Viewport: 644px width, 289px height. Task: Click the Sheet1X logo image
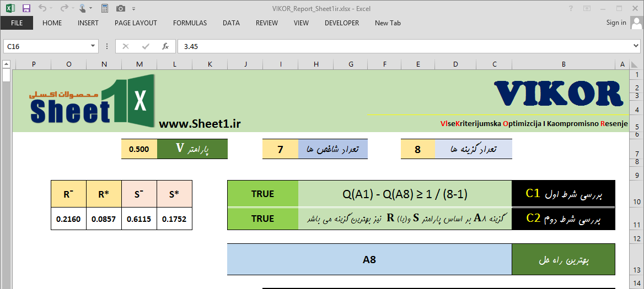click(x=92, y=102)
